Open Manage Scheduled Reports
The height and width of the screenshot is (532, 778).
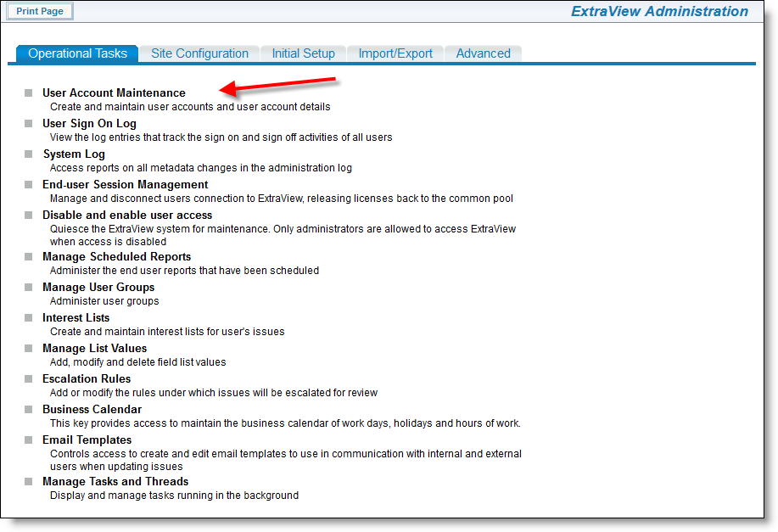[116, 256]
